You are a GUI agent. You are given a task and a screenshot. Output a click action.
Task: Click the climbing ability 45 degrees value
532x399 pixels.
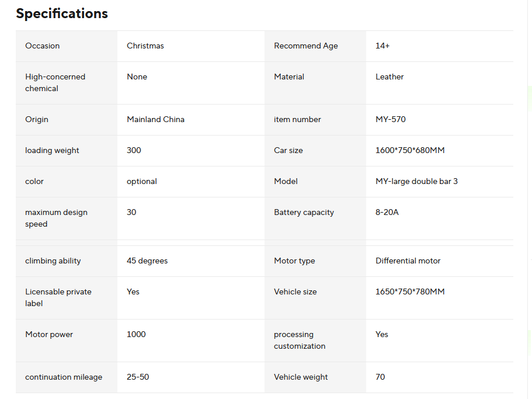[147, 261]
